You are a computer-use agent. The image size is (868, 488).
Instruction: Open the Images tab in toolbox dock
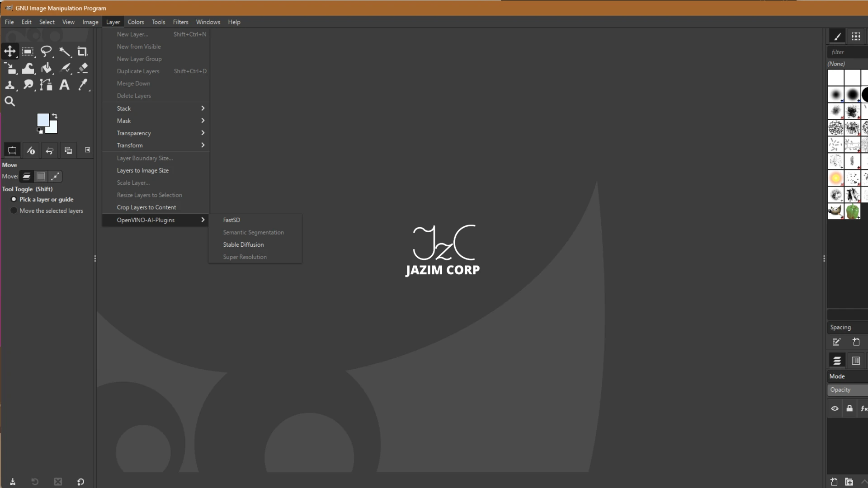click(x=68, y=150)
